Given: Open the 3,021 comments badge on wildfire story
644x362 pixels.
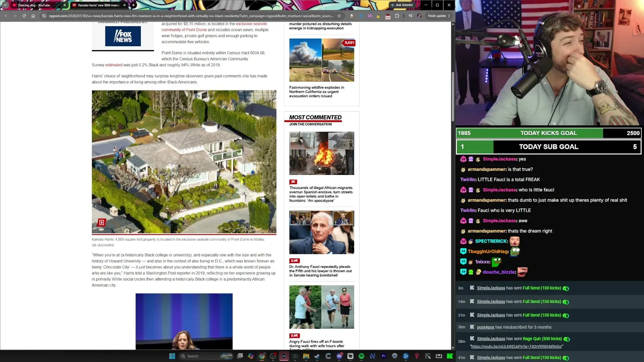Looking at the screenshot, I should click(349, 43).
